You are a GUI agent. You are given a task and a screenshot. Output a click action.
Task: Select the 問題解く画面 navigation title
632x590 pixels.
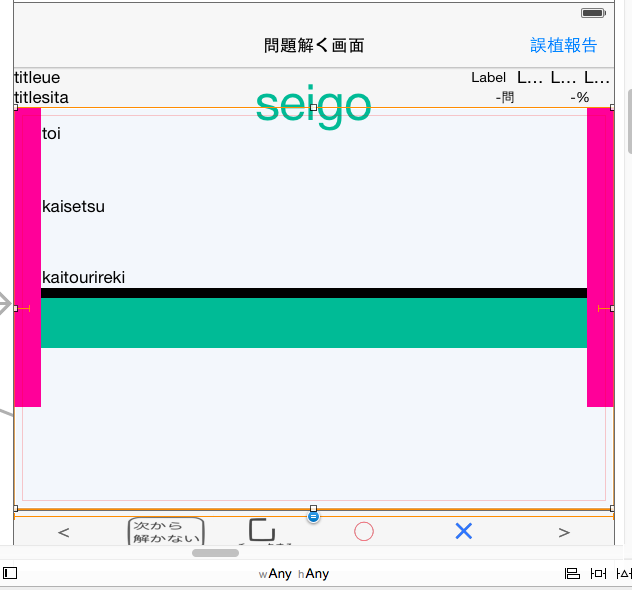point(314,45)
